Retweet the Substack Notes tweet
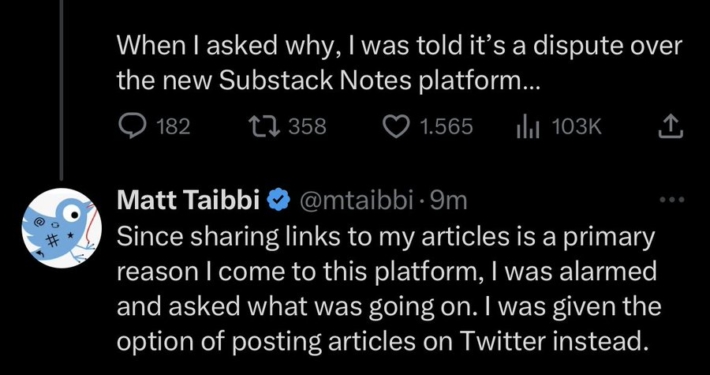The image size is (710, 375). tap(265, 127)
